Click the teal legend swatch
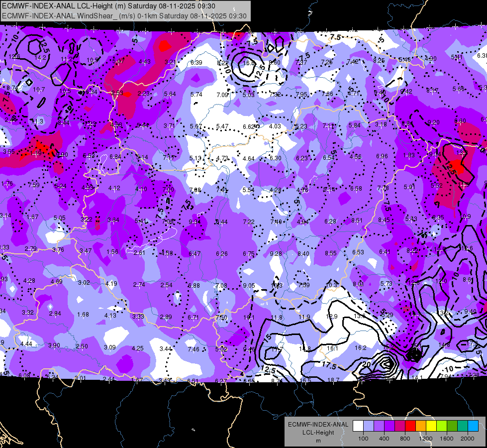This screenshot has height=448, width=487. point(463,426)
